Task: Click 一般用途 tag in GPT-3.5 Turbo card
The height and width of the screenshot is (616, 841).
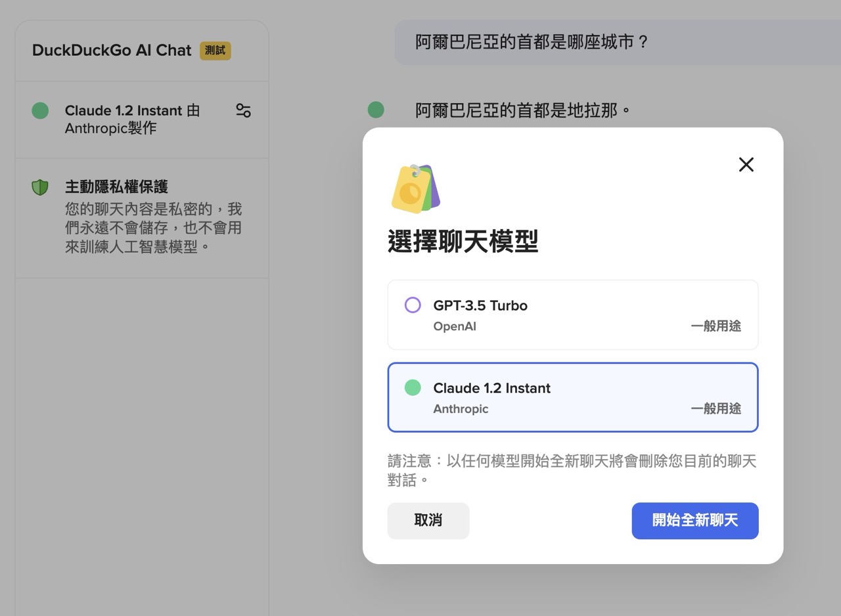Action: pyautogui.click(x=716, y=326)
